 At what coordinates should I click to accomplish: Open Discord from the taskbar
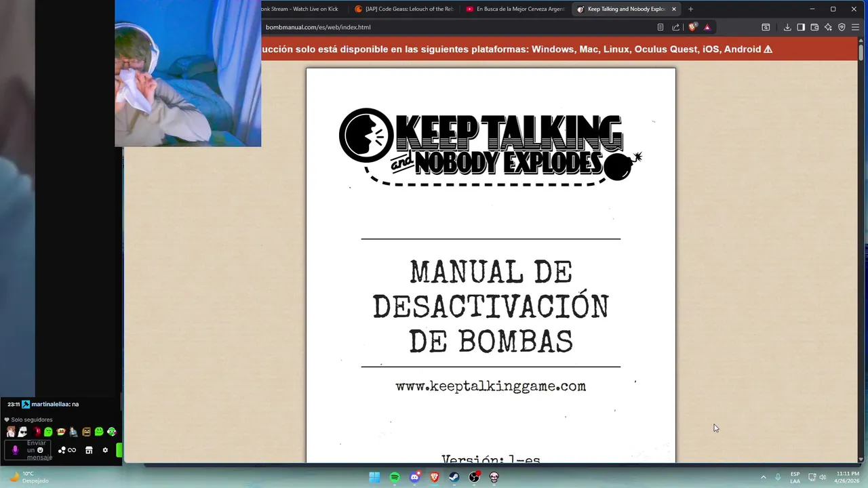tap(414, 477)
